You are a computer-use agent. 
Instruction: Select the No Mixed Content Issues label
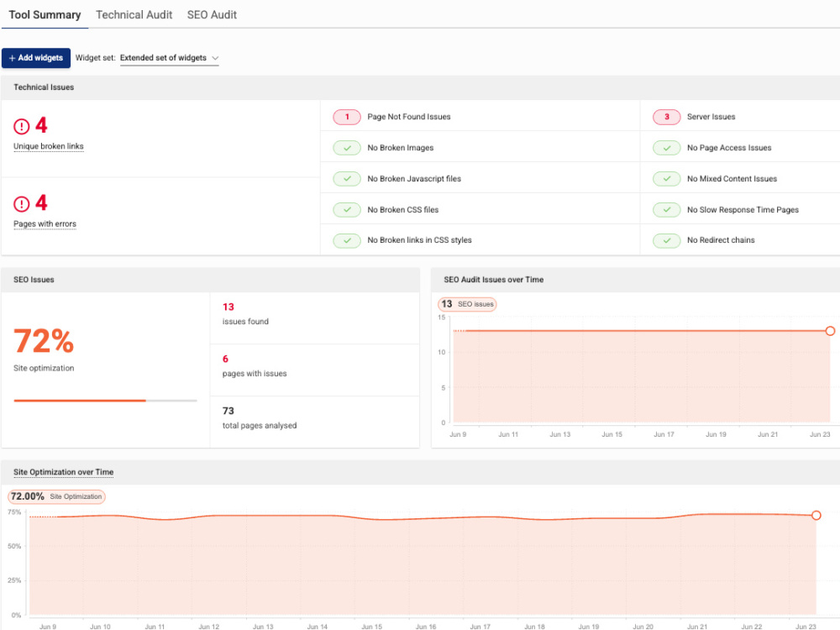[x=732, y=179]
